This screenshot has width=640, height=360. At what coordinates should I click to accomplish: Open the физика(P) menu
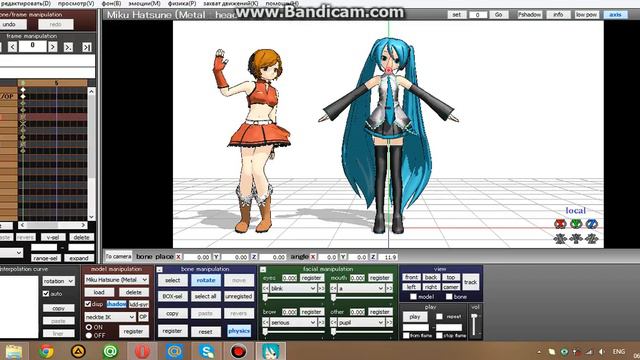point(182,3)
